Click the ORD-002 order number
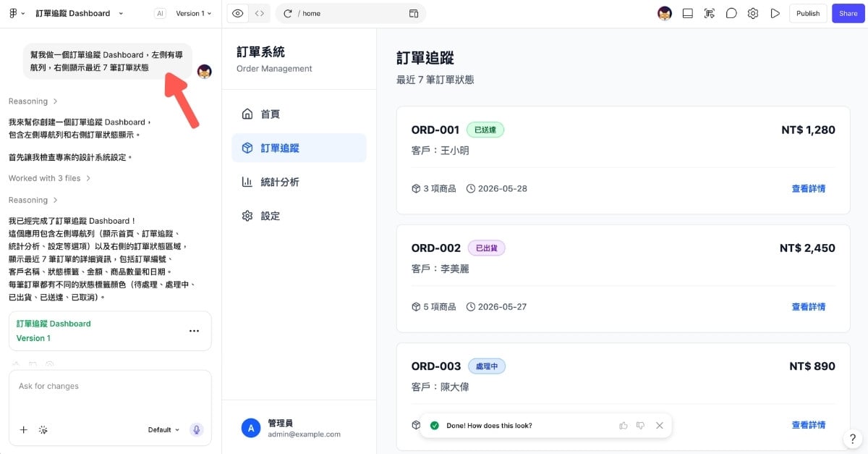Screen dimensions: 868x454 (436, 248)
